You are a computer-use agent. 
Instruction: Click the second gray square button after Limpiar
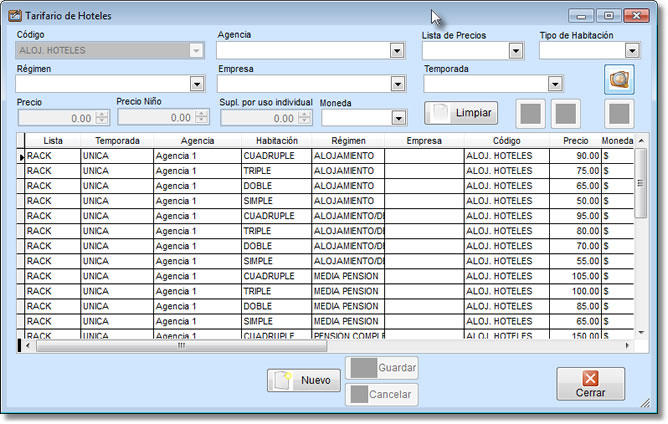565,113
